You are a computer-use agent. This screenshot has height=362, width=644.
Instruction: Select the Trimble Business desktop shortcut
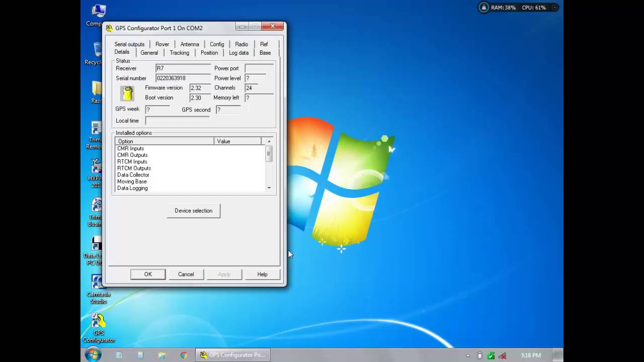tap(95, 212)
